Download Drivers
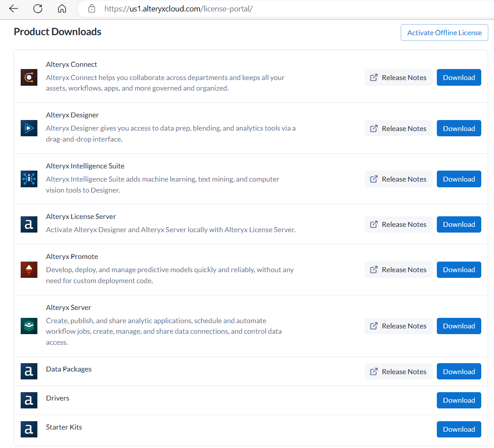Screen dimensions: 494x448 coord(459,400)
